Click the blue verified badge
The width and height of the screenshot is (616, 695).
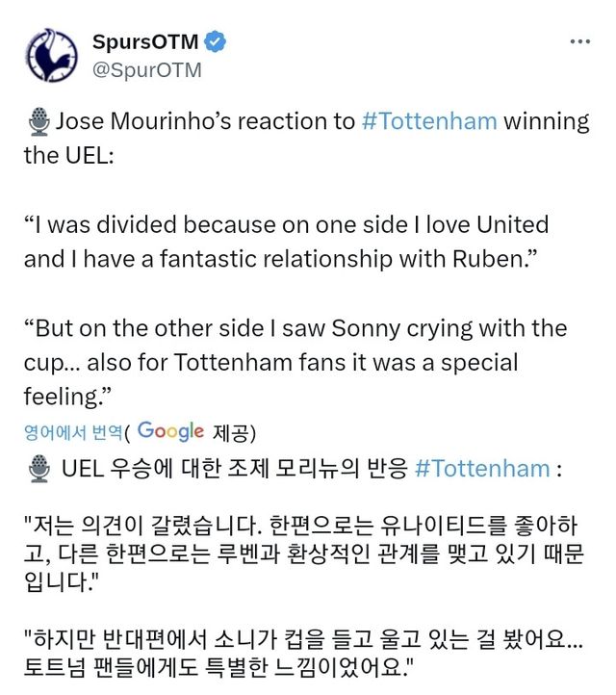[218, 42]
